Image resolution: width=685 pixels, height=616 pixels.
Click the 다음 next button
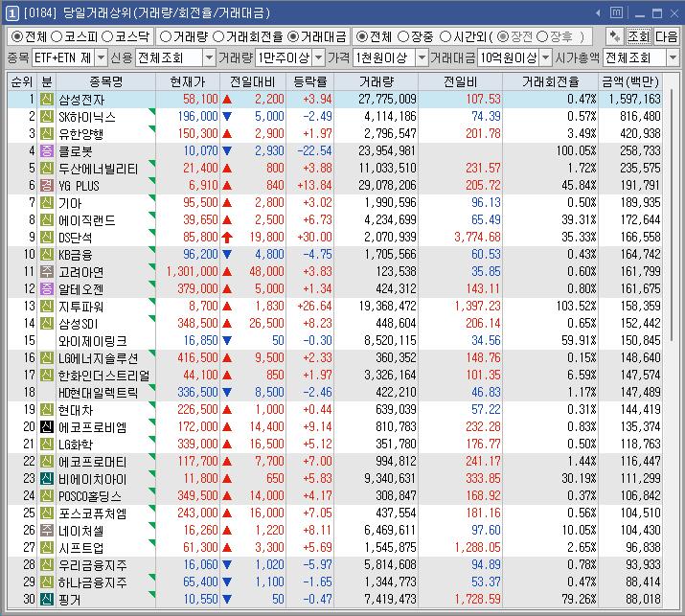[666, 36]
